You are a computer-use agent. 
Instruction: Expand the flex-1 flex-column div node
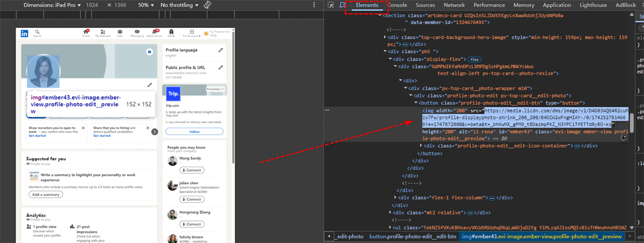pyautogui.click(x=396, y=198)
